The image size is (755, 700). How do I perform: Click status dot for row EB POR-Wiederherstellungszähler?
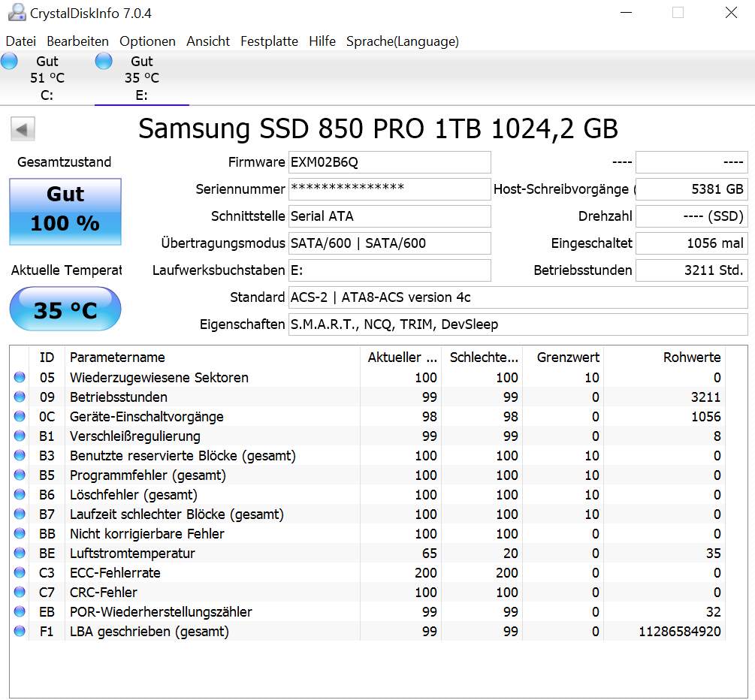pos(20,611)
